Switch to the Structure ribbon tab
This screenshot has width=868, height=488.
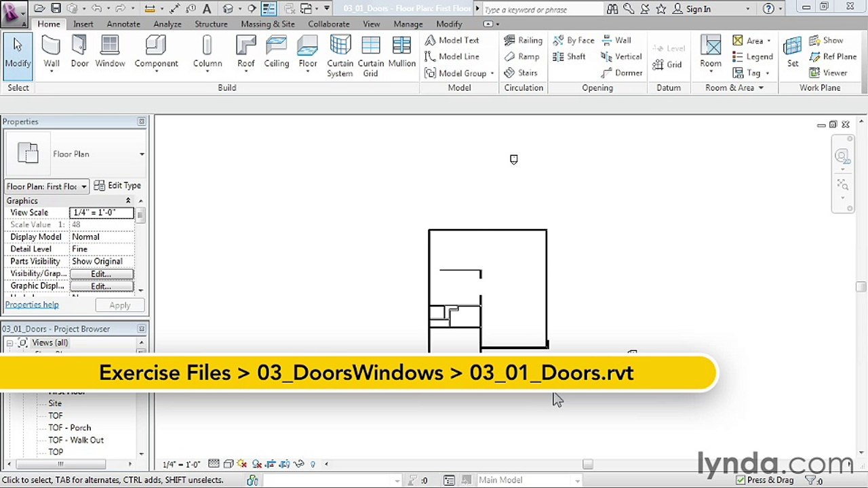211,24
